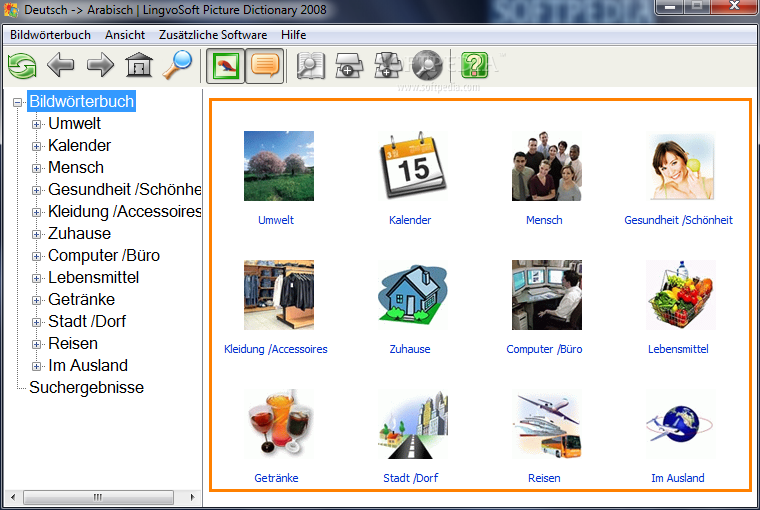The height and width of the screenshot is (510, 760).
Task: Click the magnifying glass search icon
Action: (177, 64)
